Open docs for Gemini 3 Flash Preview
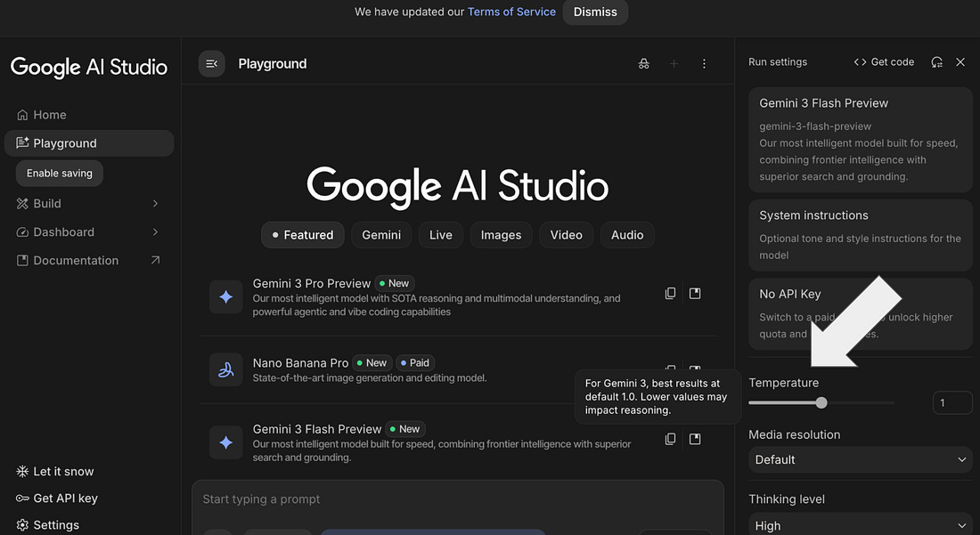This screenshot has width=980, height=535. pyautogui.click(x=695, y=439)
